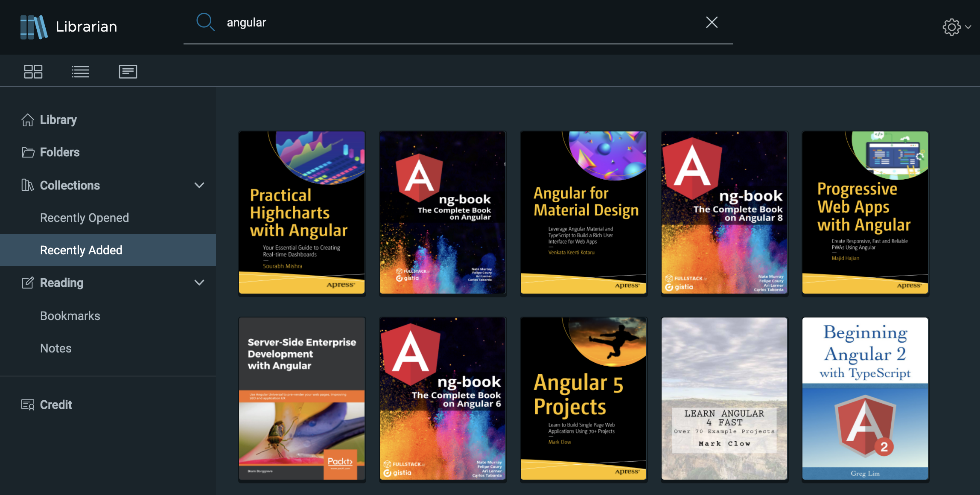
Task: Open Notes in sidebar
Action: 56,348
